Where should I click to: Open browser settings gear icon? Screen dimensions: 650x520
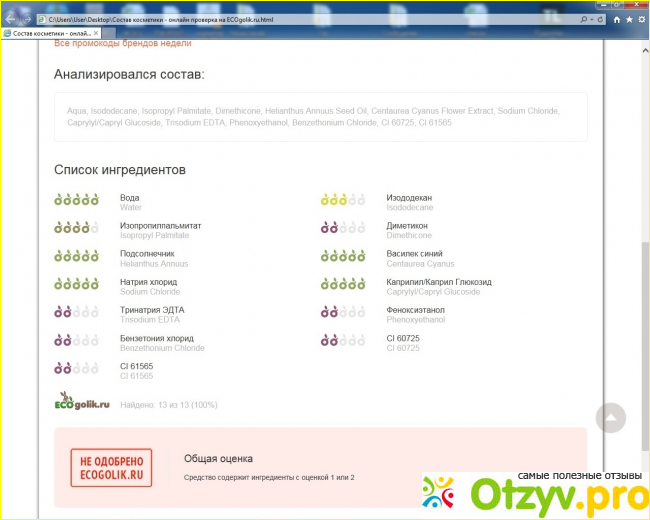pyautogui.click(x=643, y=20)
